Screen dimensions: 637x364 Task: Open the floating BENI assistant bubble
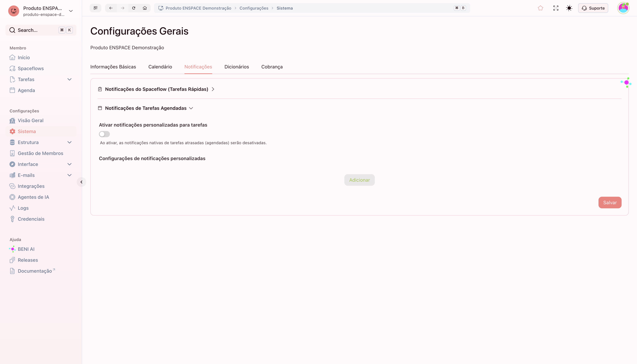click(x=626, y=82)
